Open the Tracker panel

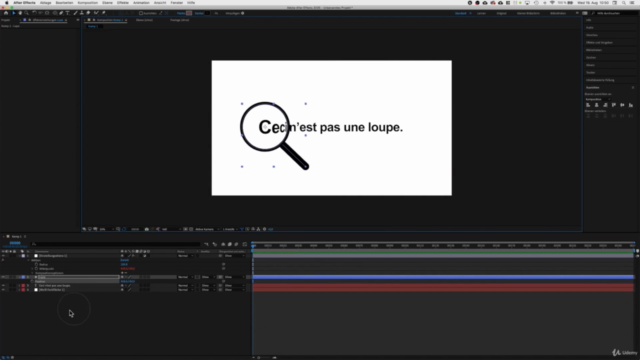pos(591,73)
